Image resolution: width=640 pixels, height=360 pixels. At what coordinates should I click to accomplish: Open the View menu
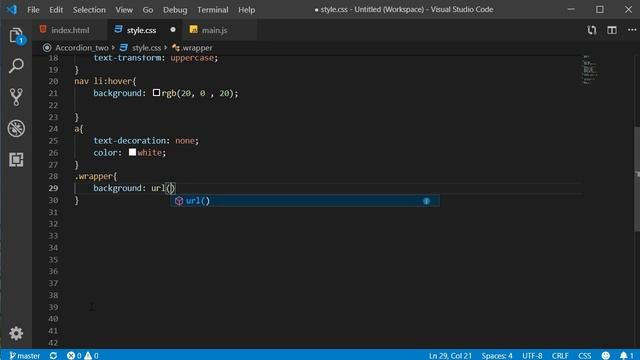coord(124,9)
